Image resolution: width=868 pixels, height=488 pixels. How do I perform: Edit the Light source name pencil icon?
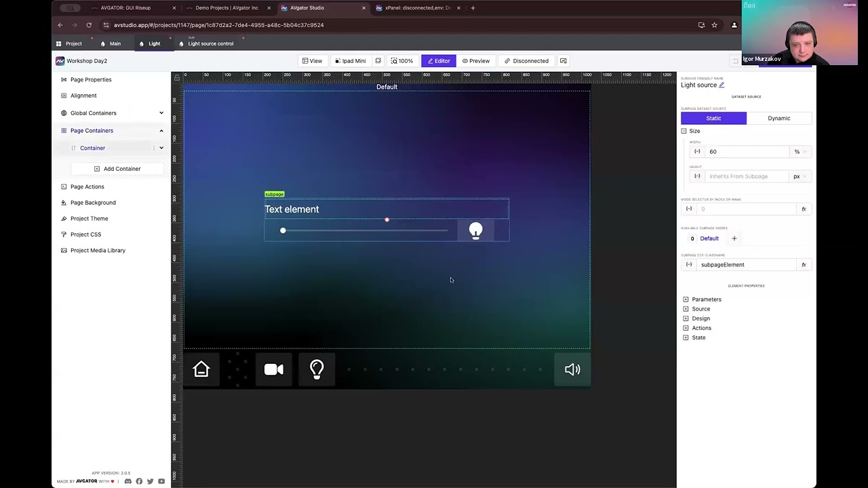coord(722,85)
